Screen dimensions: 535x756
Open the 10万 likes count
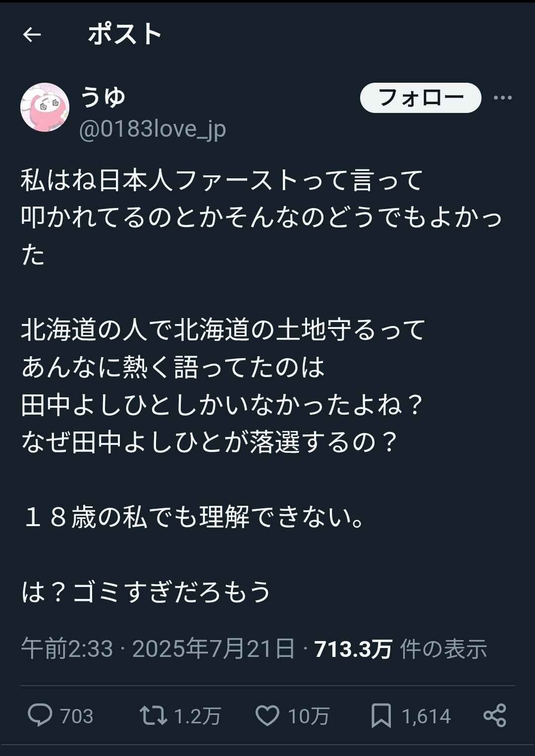[308, 716]
